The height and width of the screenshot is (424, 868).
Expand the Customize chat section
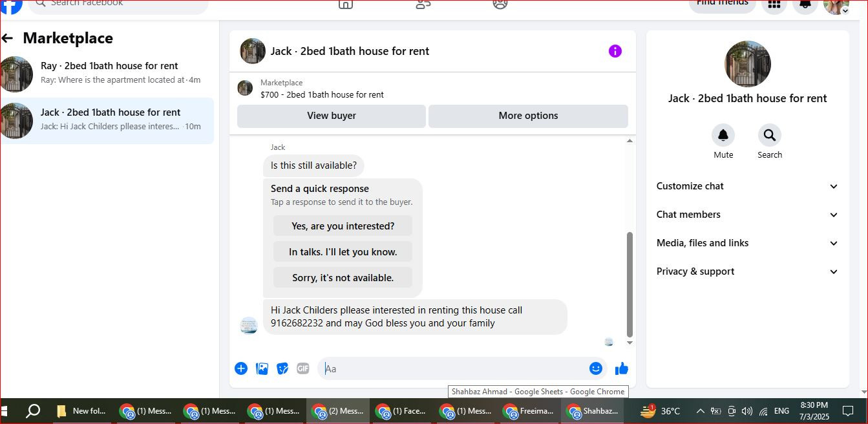pos(747,186)
